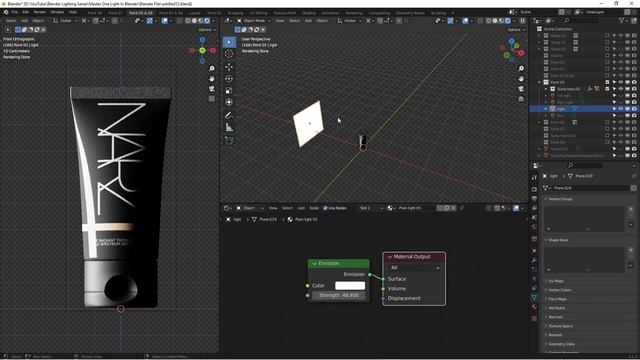Toggle Sunscreen collection eye visibility
Image resolution: width=640 pixels, height=360 pixels.
[620, 89]
